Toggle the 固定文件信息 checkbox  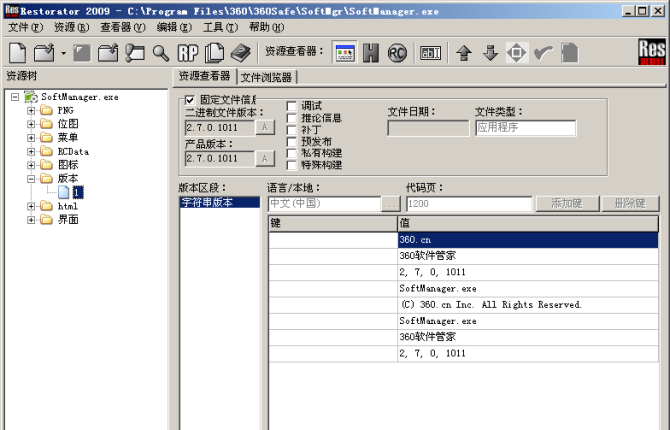(190, 100)
